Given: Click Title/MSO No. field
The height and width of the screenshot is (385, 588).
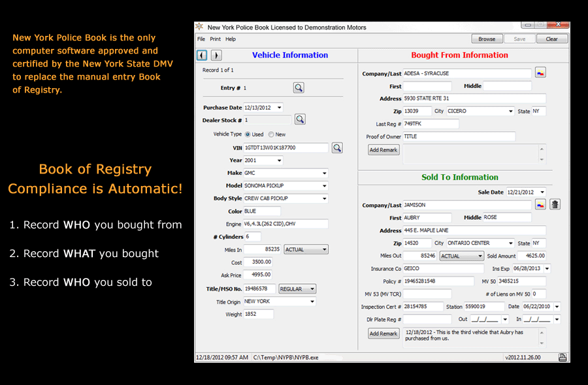Looking at the screenshot, I should coord(259,288).
